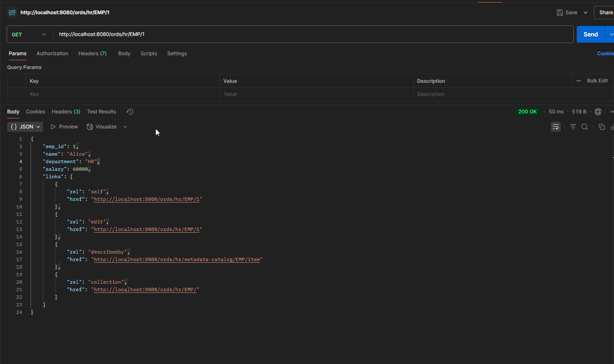Screen dimensions: 614x364
Task: Open the metadata-catalog/EMP/item link
Action: click(x=177, y=259)
